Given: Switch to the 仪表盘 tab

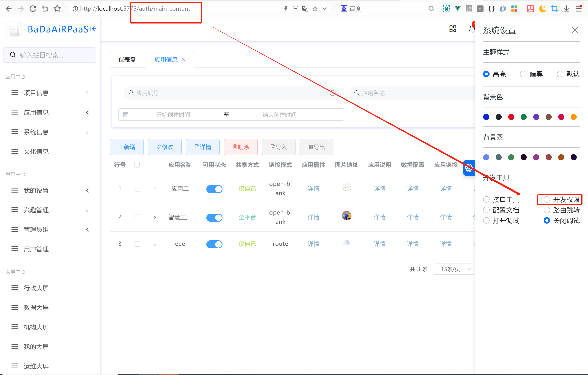Looking at the screenshot, I should [x=127, y=59].
